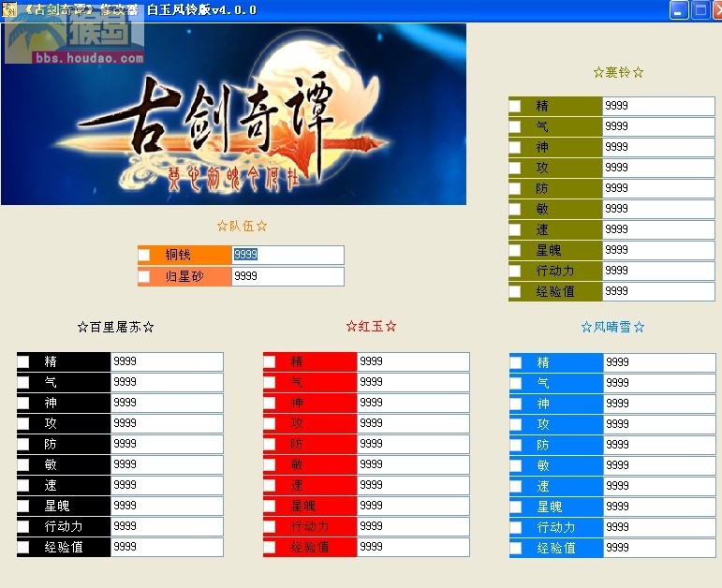
Task: Toggle 百里屠苏's 速 checkbox
Action: [x=23, y=485]
